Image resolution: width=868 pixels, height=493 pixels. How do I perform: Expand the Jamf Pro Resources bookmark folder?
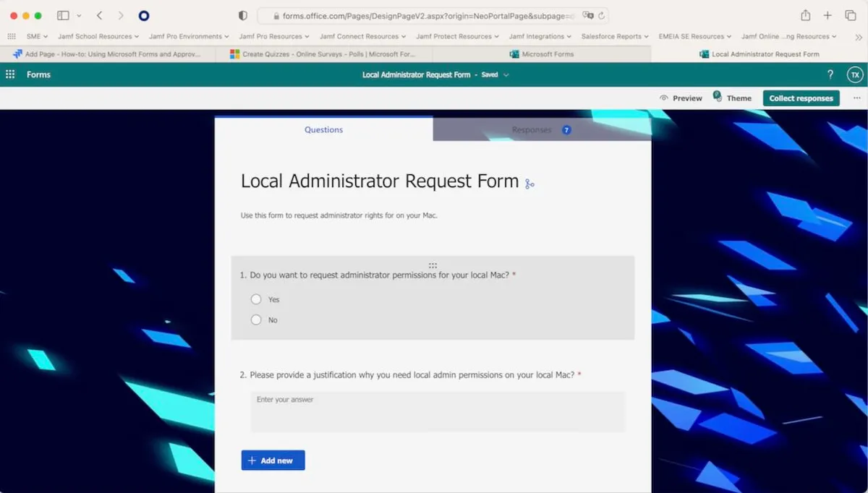click(x=273, y=35)
